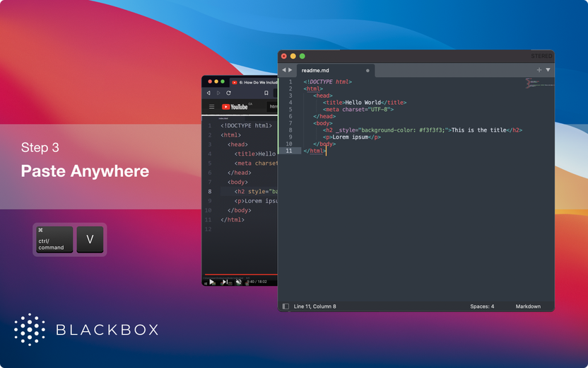
Task: Click the bookmark icon in browser toolbar
Action: pyautogui.click(x=266, y=93)
